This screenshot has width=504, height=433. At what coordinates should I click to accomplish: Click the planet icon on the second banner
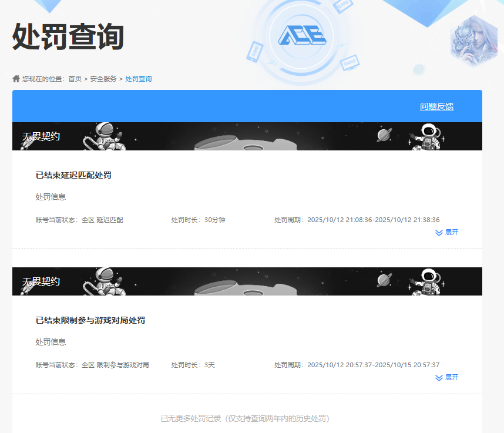click(382, 281)
